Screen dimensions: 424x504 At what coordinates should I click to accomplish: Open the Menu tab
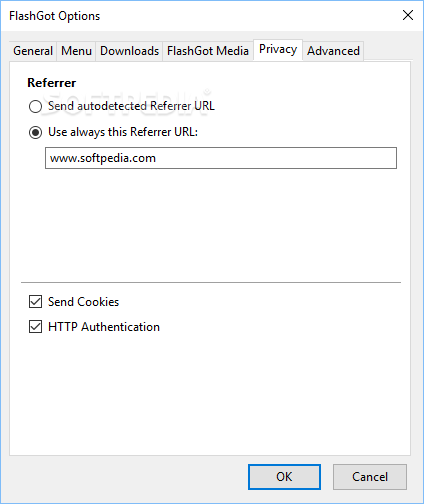tap(76, 51)
